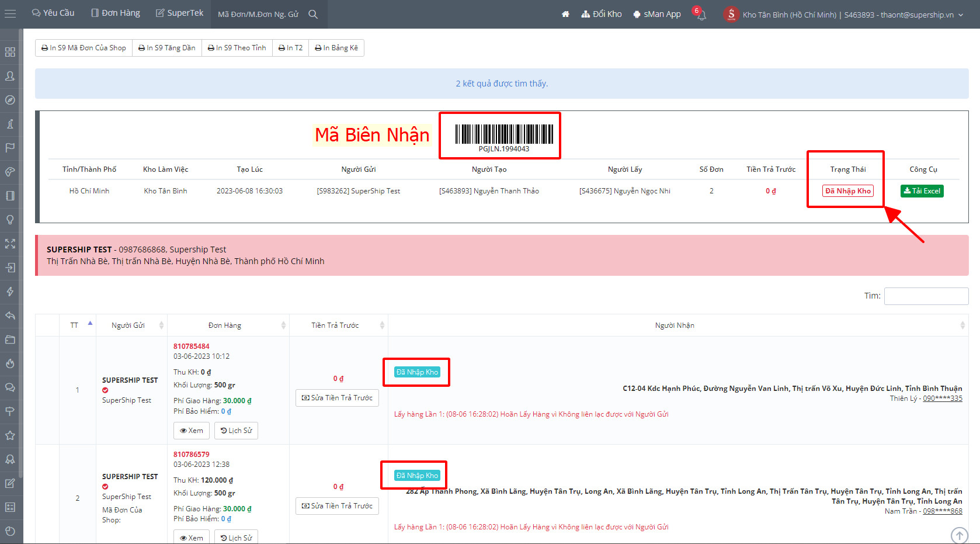Screen dimensions: 980x544
Task: Open the reply arrow sidebar icon
Action: click(10, 316)
